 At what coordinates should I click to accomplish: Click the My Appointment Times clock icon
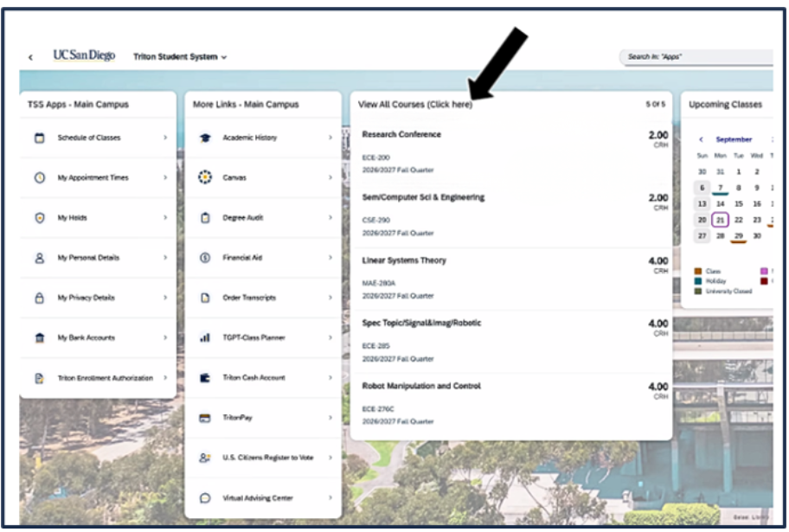point(39,177)
